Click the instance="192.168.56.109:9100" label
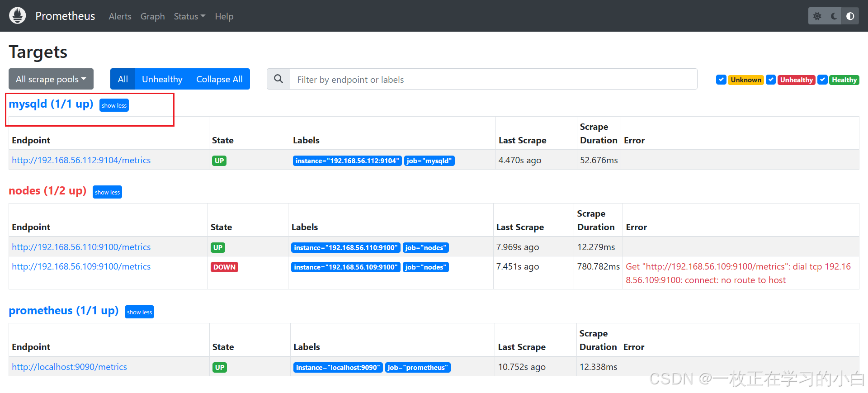Screen dimensions: 868x393 coord(346,267)
